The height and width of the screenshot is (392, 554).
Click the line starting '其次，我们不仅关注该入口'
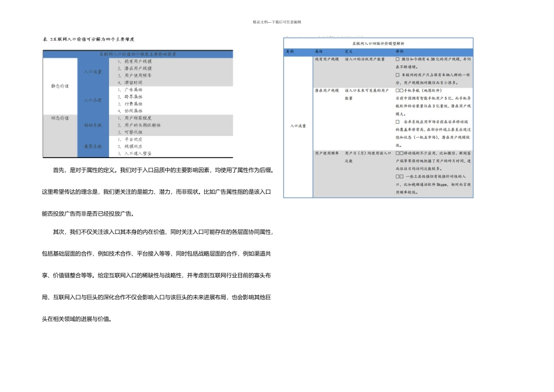pos(163,232)
